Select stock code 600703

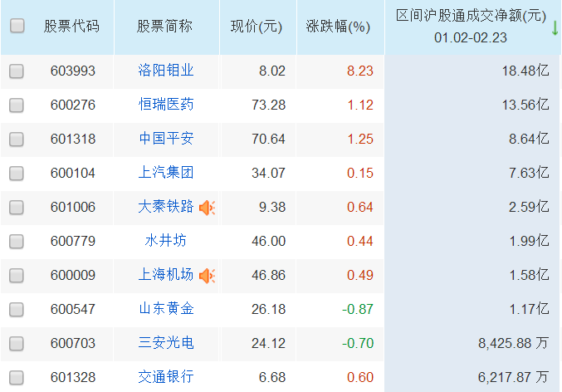click(x=73, y=344)
